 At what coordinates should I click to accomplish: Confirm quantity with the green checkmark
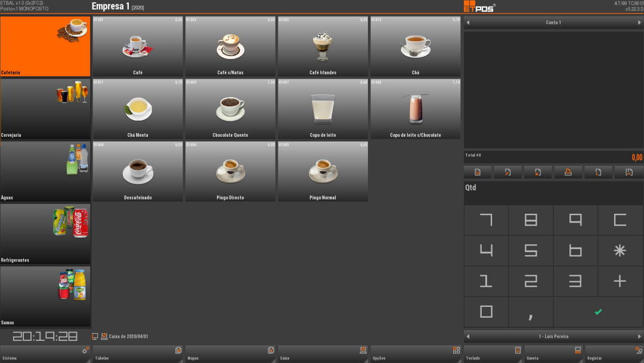point(598,312)
